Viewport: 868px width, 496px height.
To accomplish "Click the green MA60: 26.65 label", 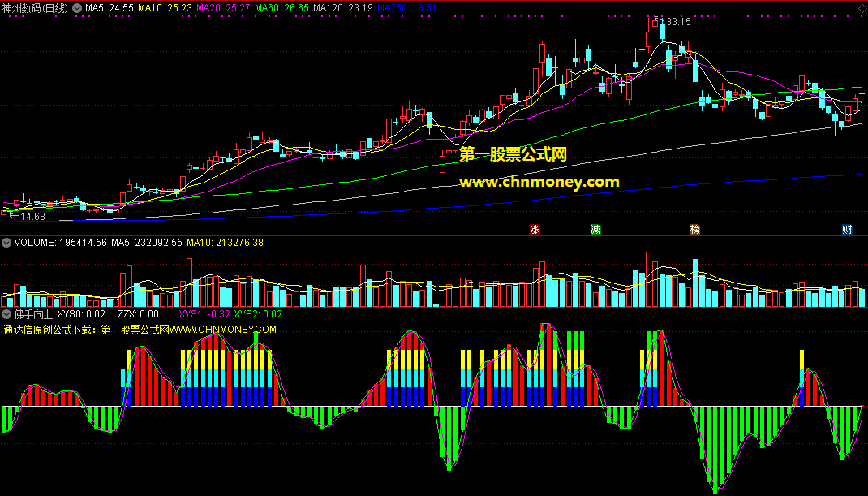I will pos(281,8).
